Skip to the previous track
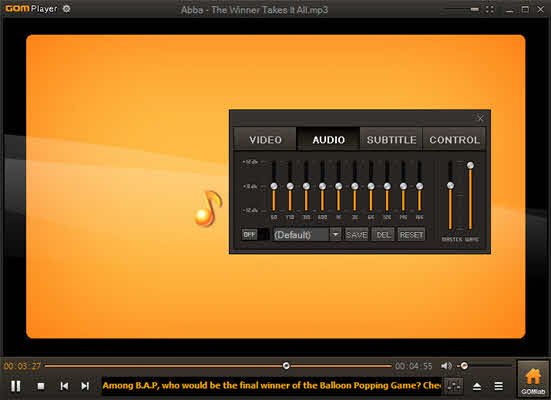 coord(64,386)
